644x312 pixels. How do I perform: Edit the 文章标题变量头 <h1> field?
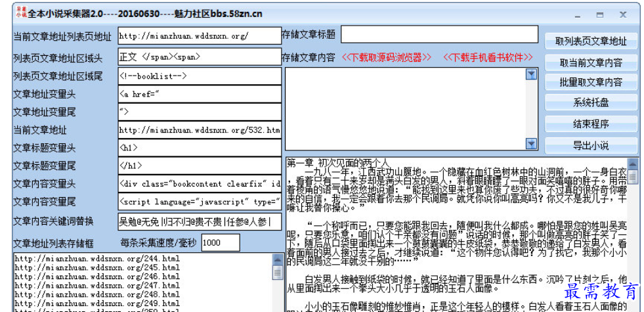tap(200, 148)
